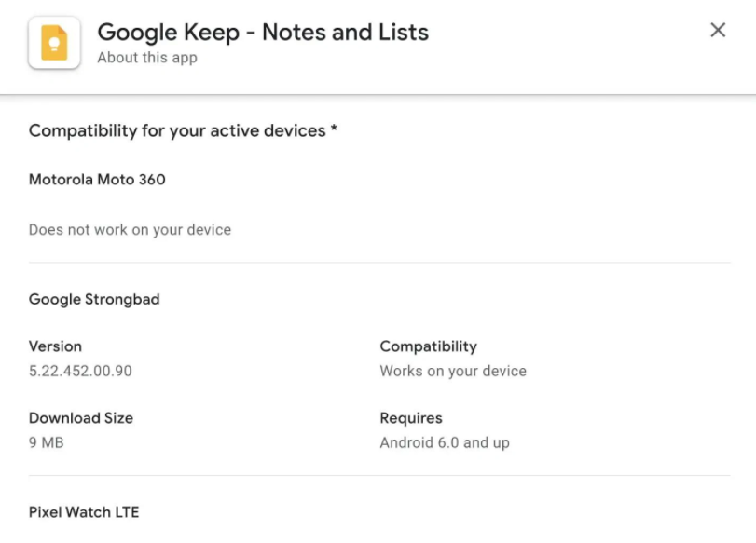The height and width of the screenshot is (543, 756).
Task: Close the About this app dialog
Action: click(x=718, y=30)
